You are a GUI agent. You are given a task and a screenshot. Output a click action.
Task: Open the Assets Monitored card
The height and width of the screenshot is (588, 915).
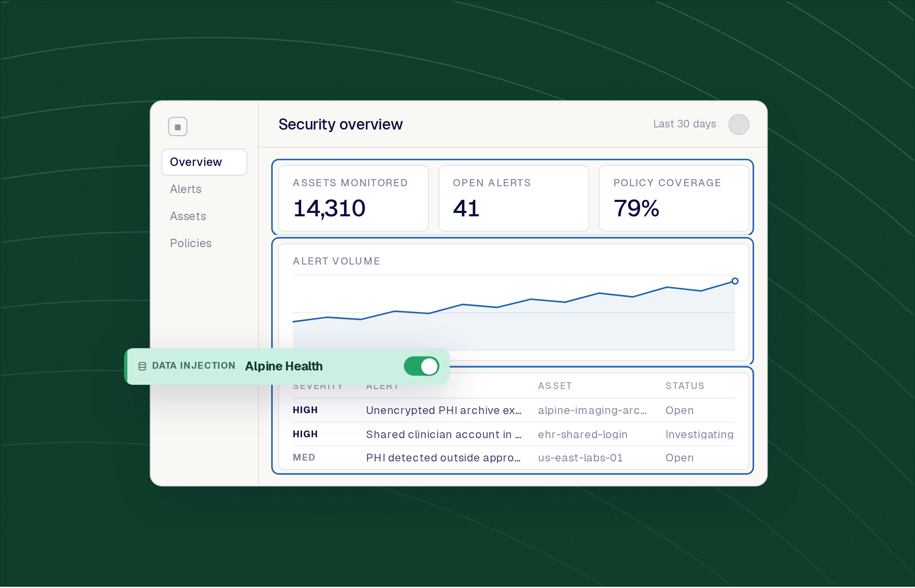point(353,199)
